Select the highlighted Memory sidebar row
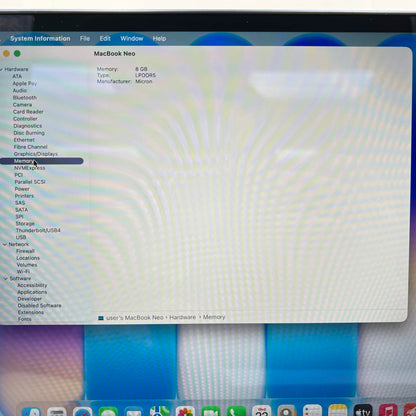The width and height of the screenshot is (416, 416). click(42, 161)
